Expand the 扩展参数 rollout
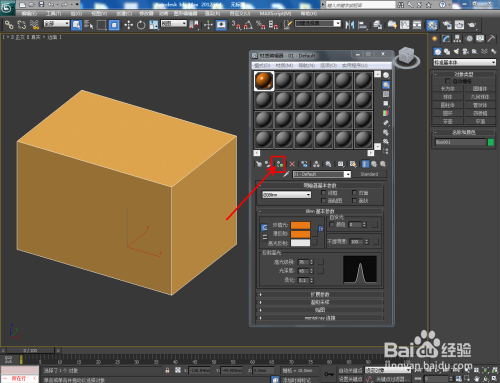Image resolution: width=500 pixels, height=383 pixels. [x=320, y=294]
